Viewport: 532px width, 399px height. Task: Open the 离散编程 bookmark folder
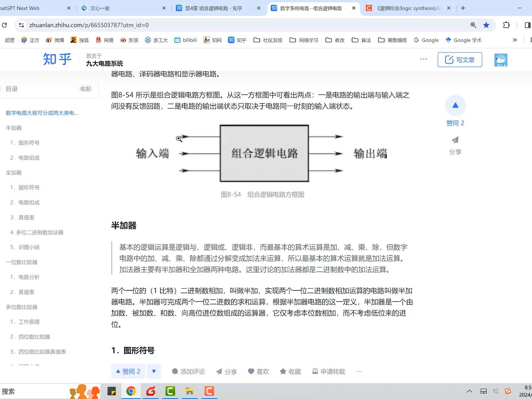pyautogui.click(x=392, y=40)
